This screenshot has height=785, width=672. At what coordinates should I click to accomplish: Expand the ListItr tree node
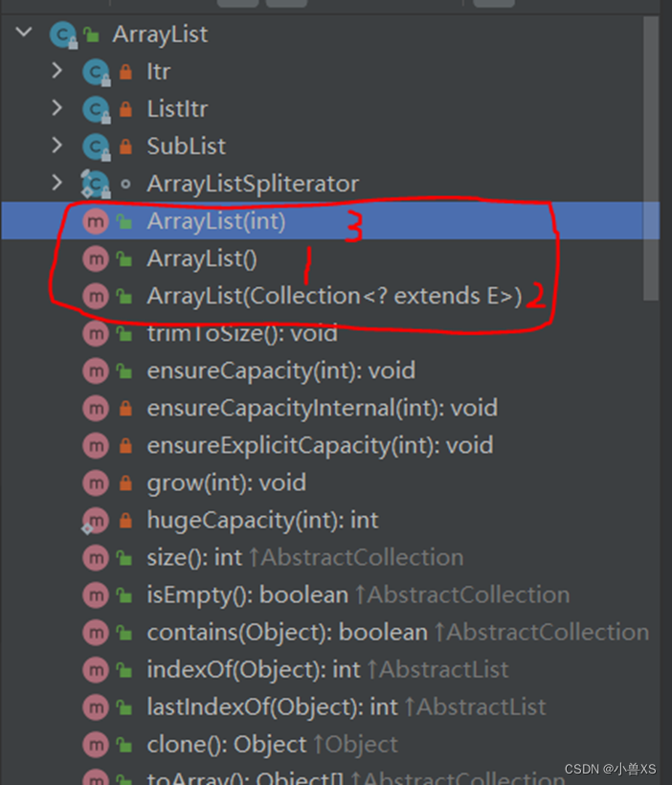click(x=56, y=108)
